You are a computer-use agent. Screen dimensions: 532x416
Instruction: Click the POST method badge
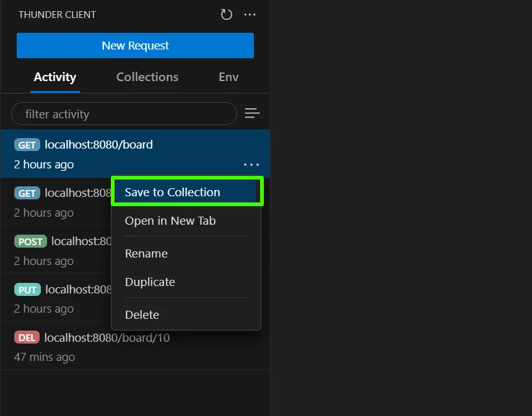click(30, 241)
